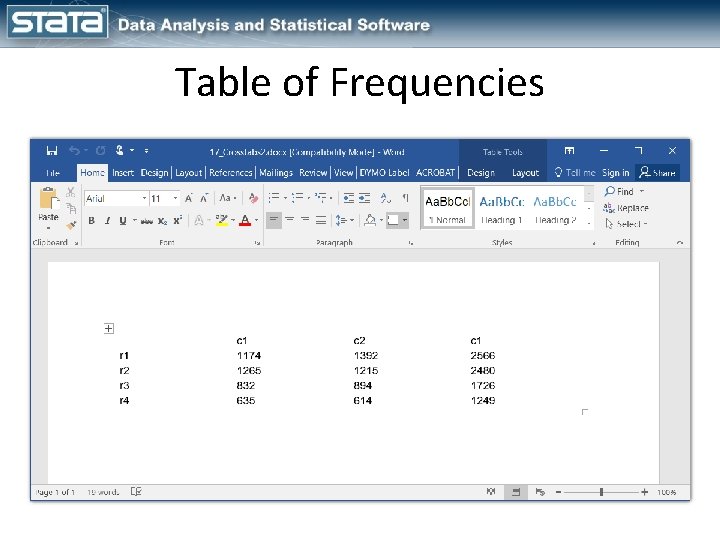The height and width of the screenshot is (540, 720).
Task: Switch to Read Mode view
Action: [491, 492]
